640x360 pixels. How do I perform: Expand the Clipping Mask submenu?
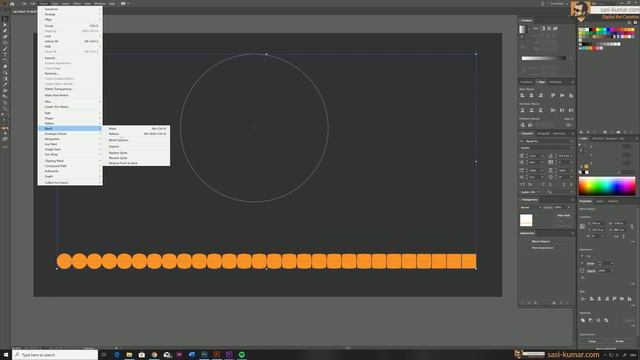pyautogui.click(x=70, y=161)
